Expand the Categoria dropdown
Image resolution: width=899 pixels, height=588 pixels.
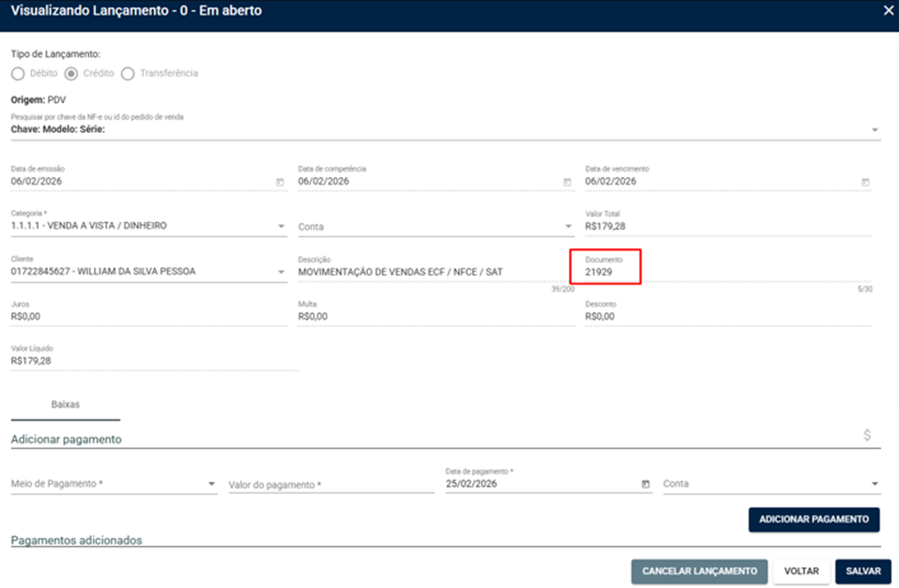coord(281,227)
